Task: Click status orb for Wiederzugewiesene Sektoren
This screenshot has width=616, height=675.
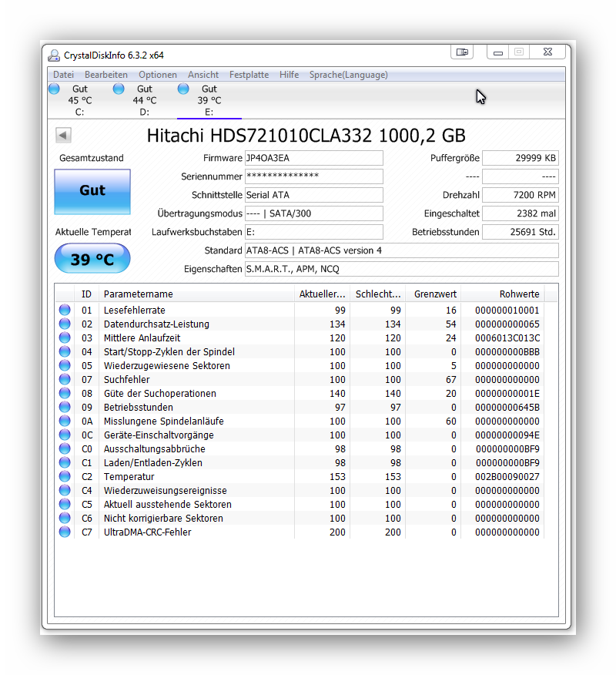Action: coord(65,365)
